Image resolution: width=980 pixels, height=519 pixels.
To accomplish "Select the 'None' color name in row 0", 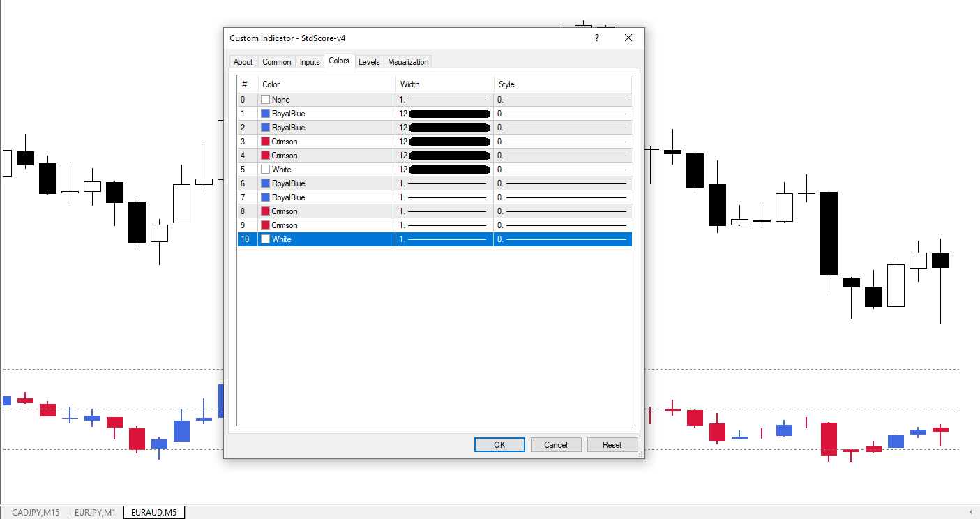I will pyautogui.click(x=281, y=100).
